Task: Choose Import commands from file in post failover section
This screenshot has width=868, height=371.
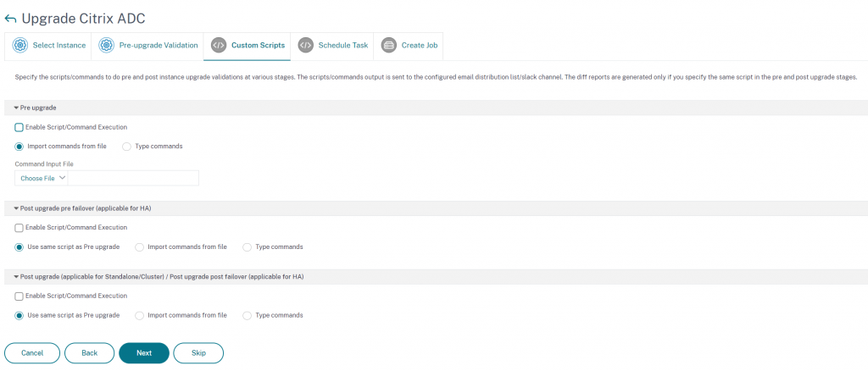Action: pos(140,316)
